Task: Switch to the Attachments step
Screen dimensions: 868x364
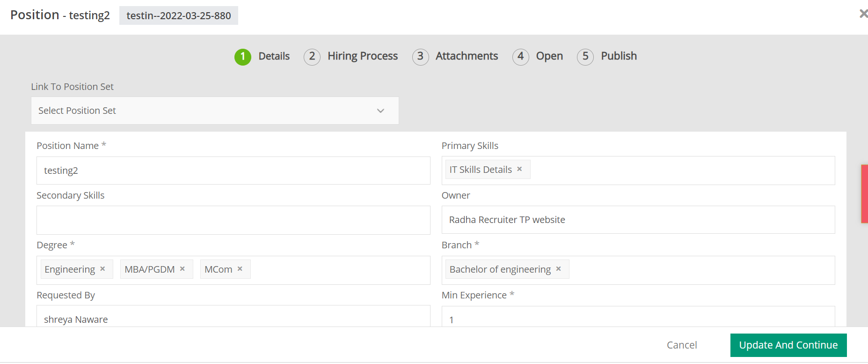Action: [x=467, y=56]
